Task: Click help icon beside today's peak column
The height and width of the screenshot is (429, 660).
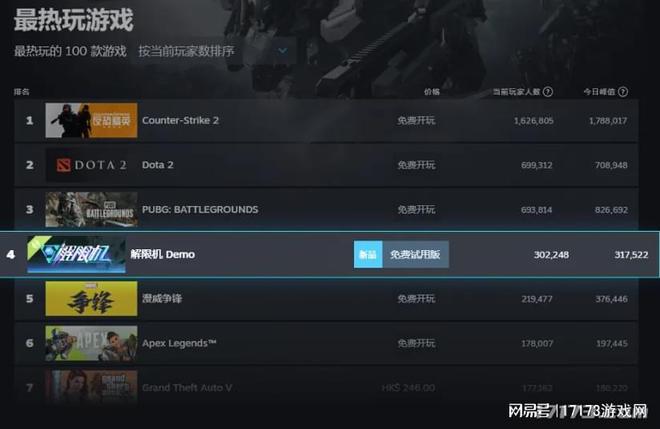Action: [x=623, y=92]
